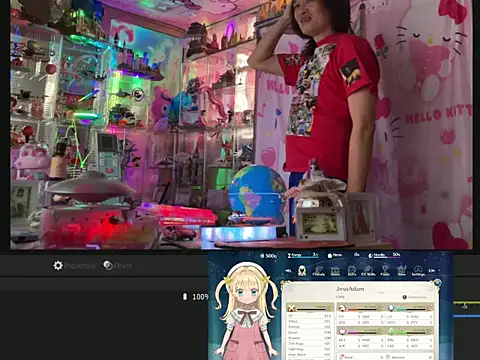Image resolution: width=480 pixels, height=360 pixels.
Task: Open OBS source Filters button
Action: (117, 265)
